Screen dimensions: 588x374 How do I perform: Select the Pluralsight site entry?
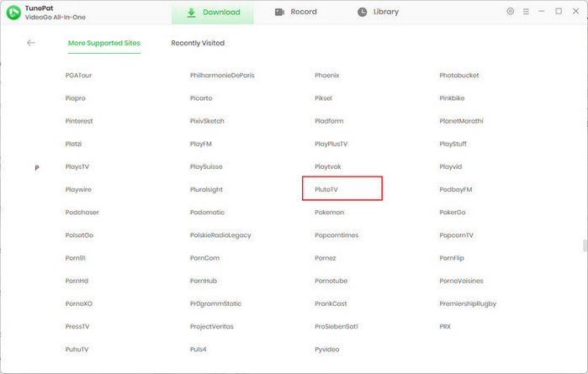(206, 190)
